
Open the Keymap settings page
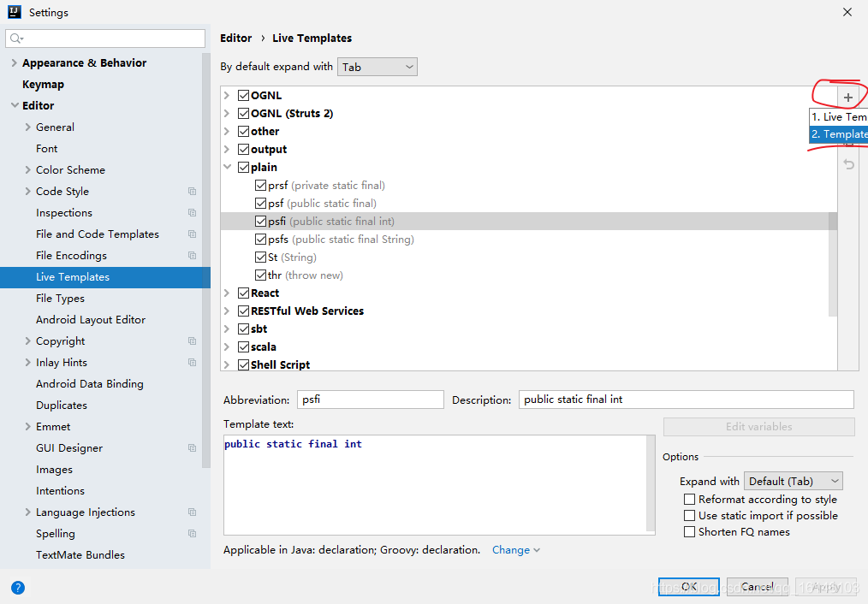43,85
